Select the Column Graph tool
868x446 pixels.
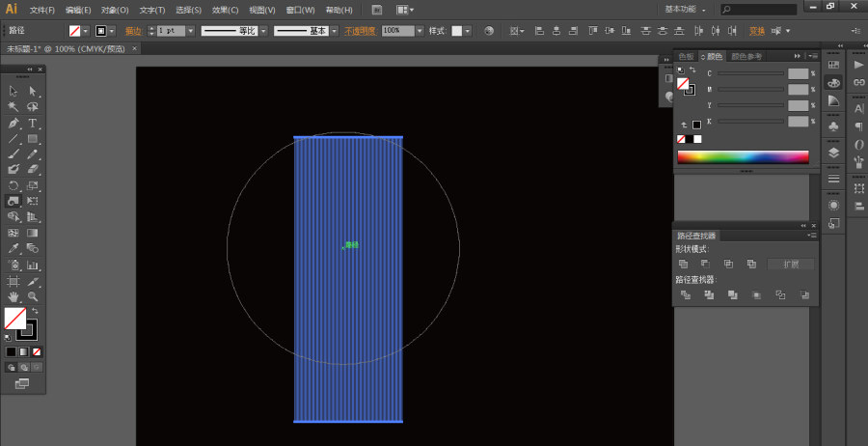[x=32, y=265]
